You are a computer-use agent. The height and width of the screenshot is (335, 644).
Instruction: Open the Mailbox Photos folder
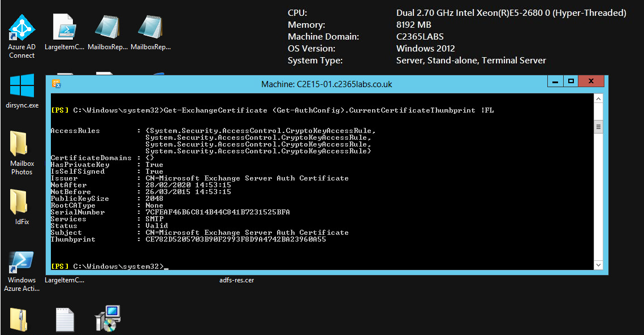(x=21, y=153)
